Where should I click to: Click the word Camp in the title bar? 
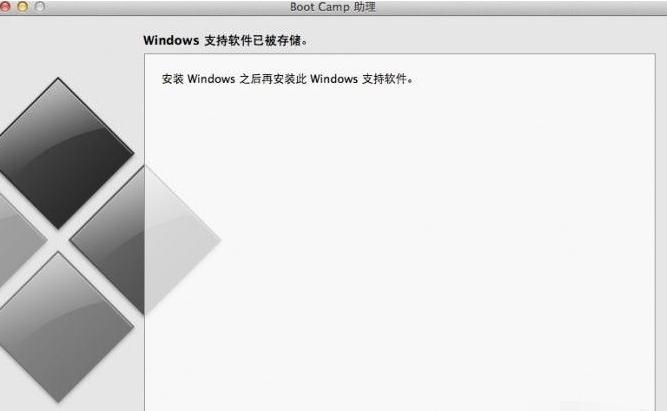(334, 8)
